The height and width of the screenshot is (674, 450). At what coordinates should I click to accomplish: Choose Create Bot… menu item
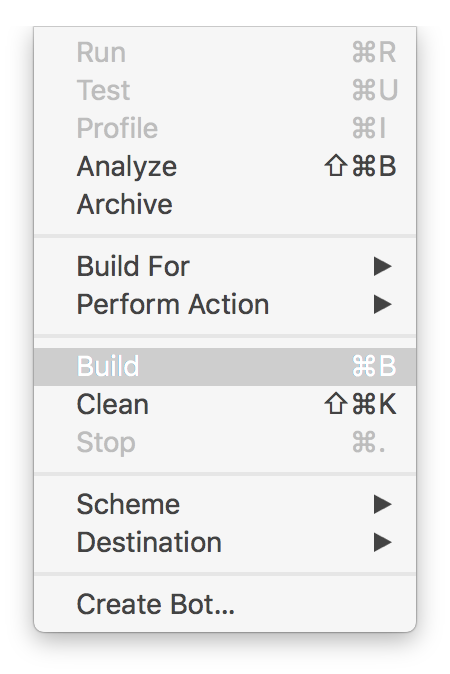coord(225,604)
